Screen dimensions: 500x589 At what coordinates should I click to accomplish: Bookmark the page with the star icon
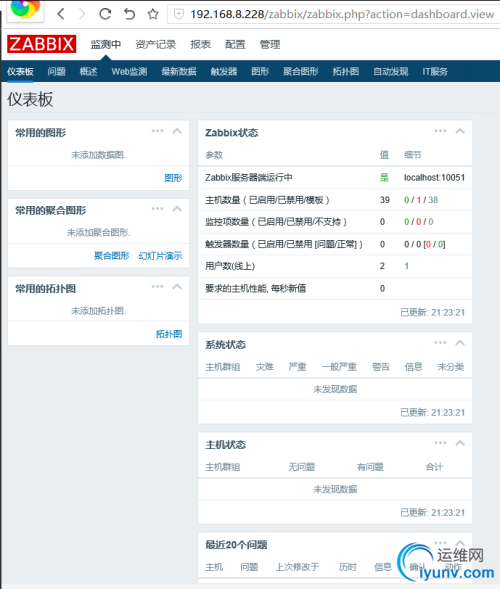(x=153, y=14)
